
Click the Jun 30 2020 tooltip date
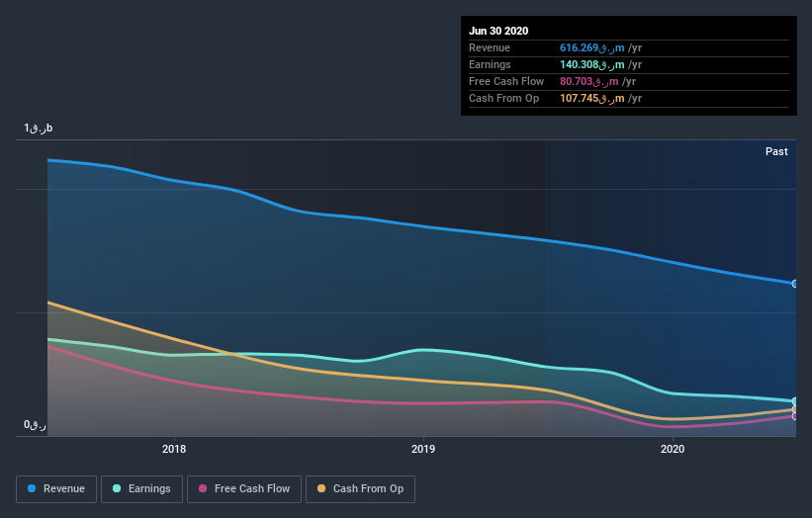tap(498, 31)
